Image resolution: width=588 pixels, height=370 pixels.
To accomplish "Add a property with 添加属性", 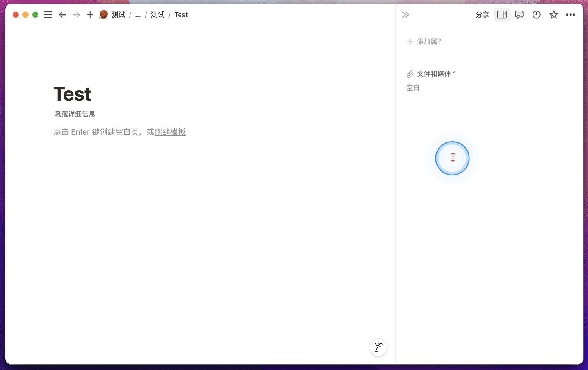I will (425, 42).
